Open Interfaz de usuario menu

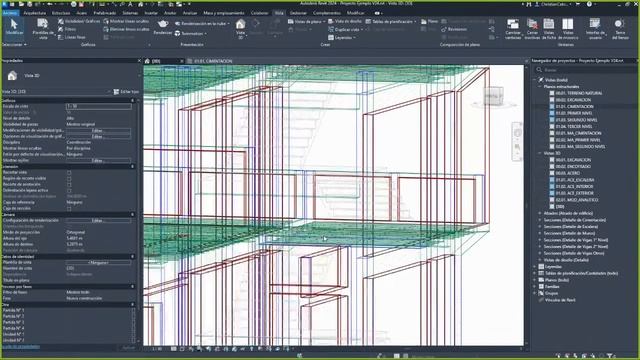(x=595, y=29)
